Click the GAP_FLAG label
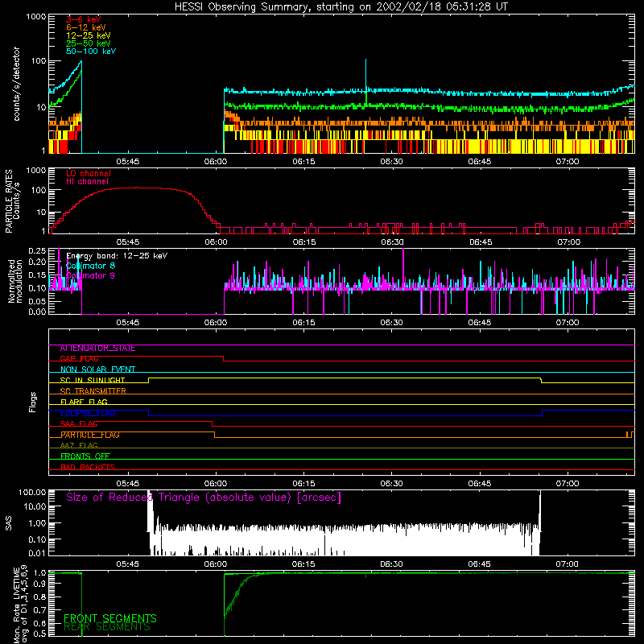 point(79,358)
